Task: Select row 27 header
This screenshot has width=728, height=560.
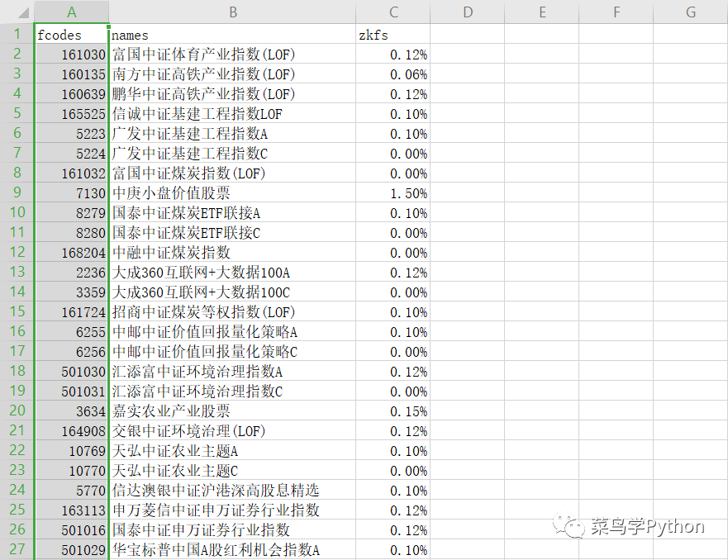Action: [17, 549]
